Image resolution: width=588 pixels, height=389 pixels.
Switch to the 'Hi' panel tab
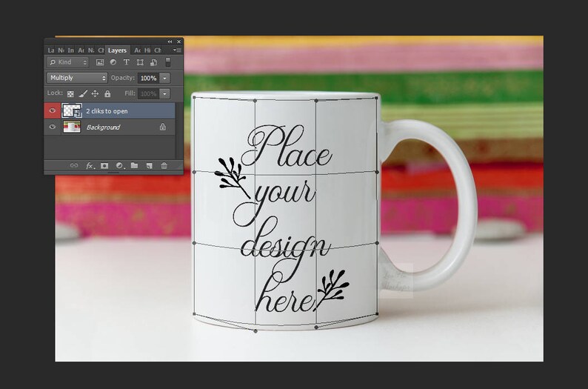click(147, 50)
